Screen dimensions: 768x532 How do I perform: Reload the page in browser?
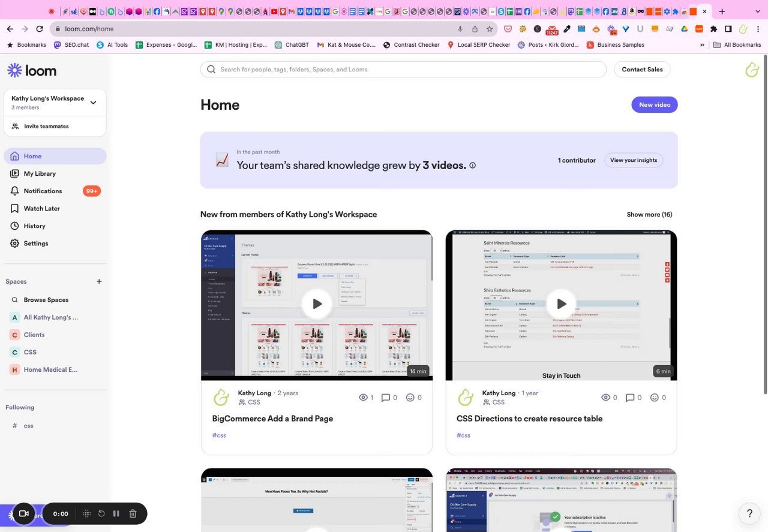tap(40, 29)
